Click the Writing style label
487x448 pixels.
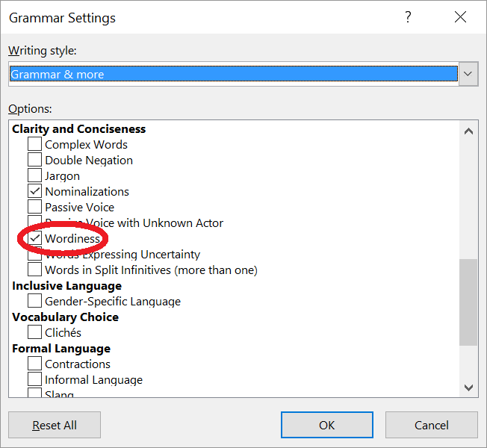coord(43,50)
